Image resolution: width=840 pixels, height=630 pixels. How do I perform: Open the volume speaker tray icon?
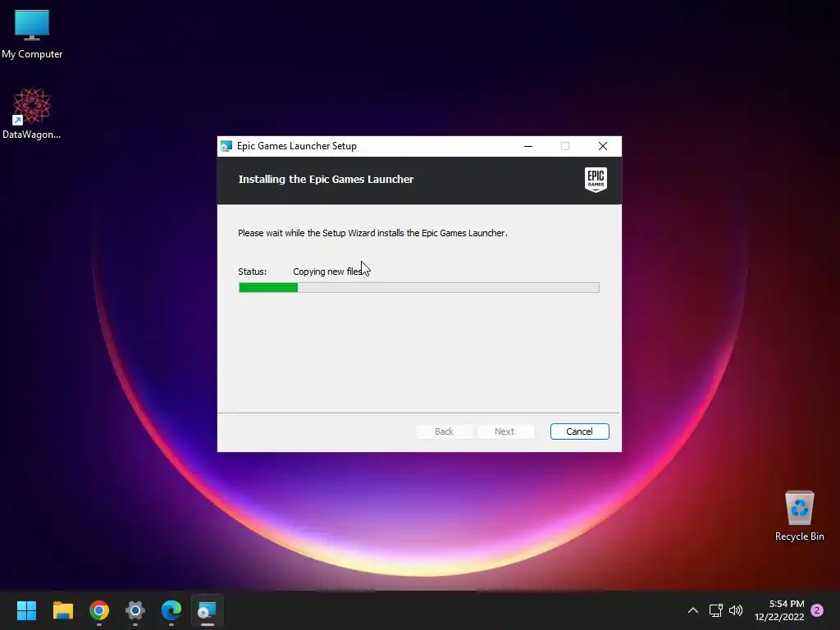pos(736,610)
